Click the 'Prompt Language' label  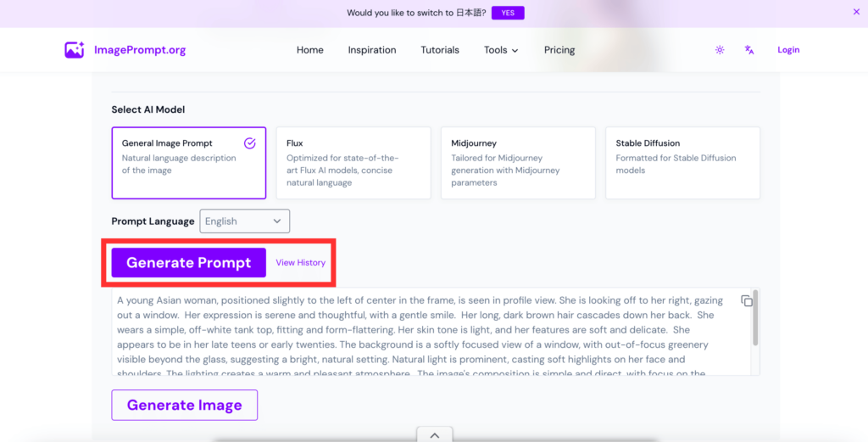tap(153, 221)
